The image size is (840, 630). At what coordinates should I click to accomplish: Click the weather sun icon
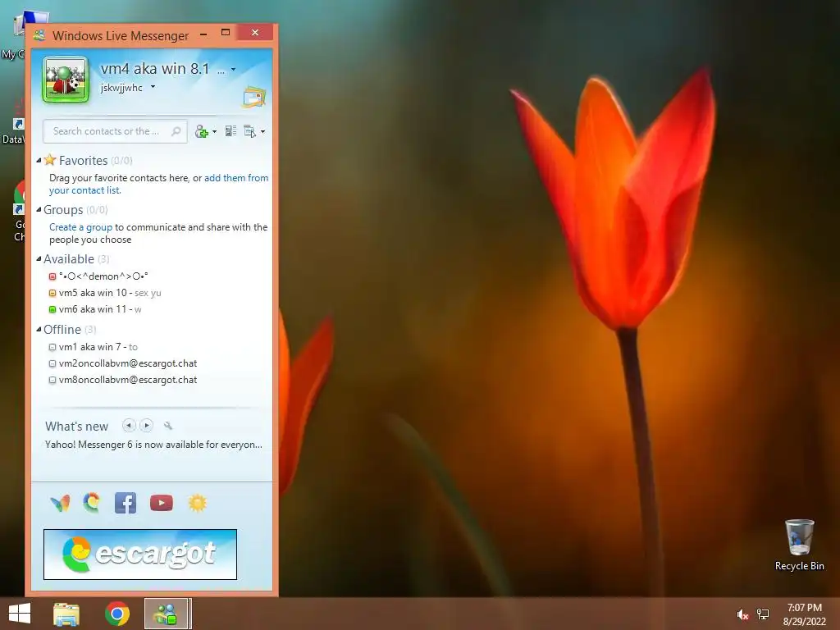tap(197, 503)
